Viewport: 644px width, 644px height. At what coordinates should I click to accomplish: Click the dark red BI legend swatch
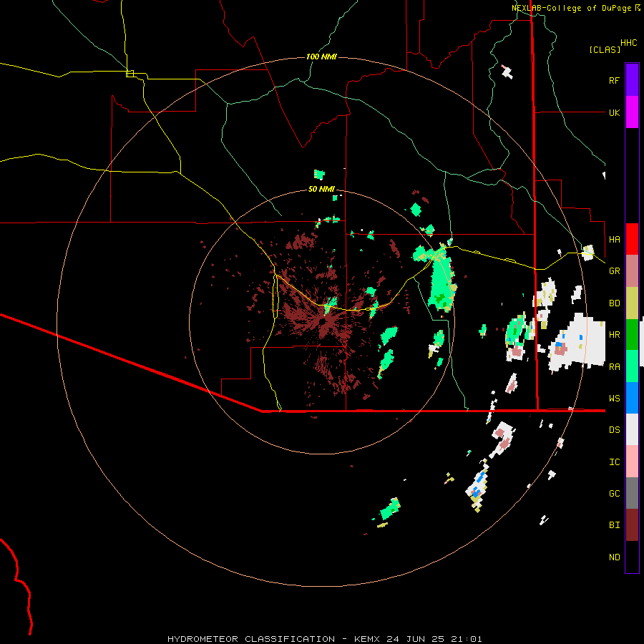coord(632,525)
